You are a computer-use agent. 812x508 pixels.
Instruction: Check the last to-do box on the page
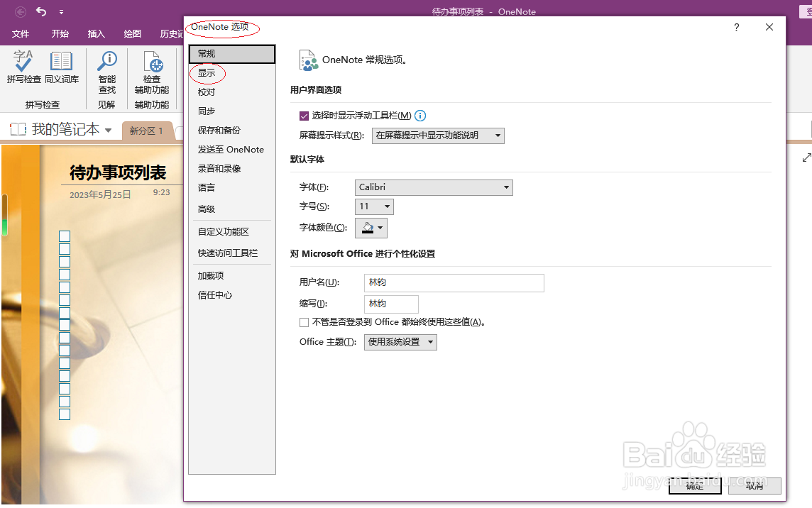(65, 414)
